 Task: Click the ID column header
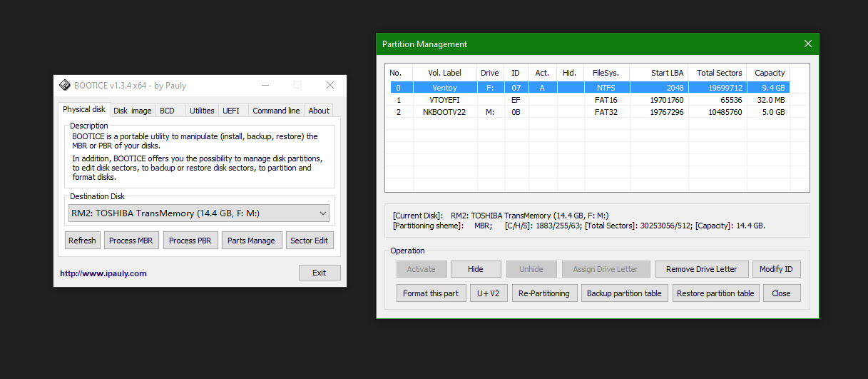click(x=516, y=73)
